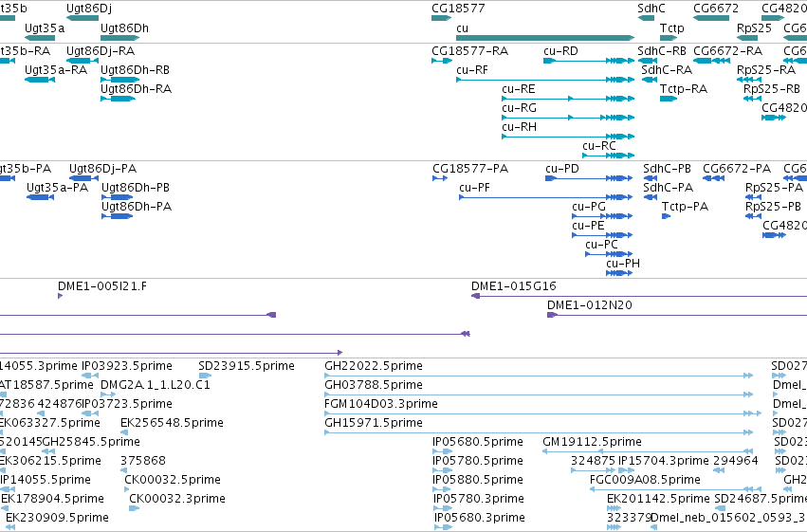
Task: Select the RpS25 gene glyph
Action: [747, 38]
